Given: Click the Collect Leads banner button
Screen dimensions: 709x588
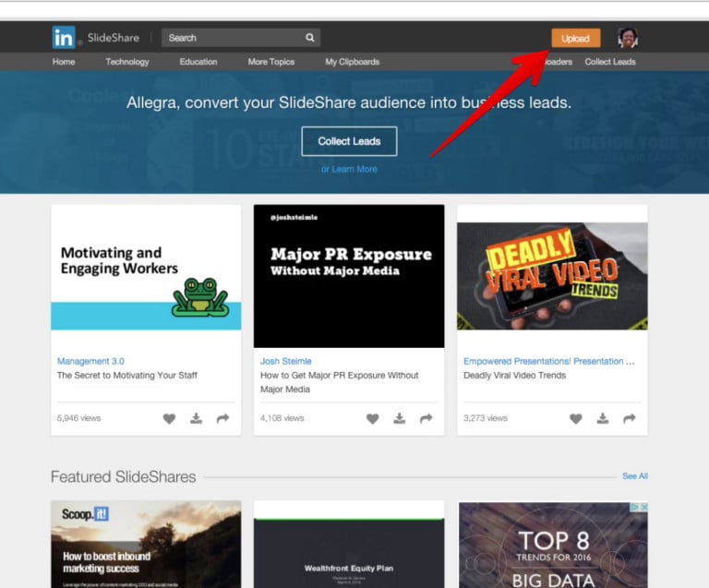Looking at the screenshot, I should point(349,141).
